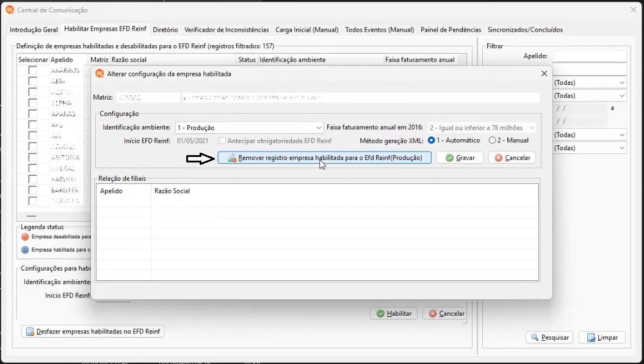
Task: Click the Limpar eraser icon
Action: (x=591, y=338)
